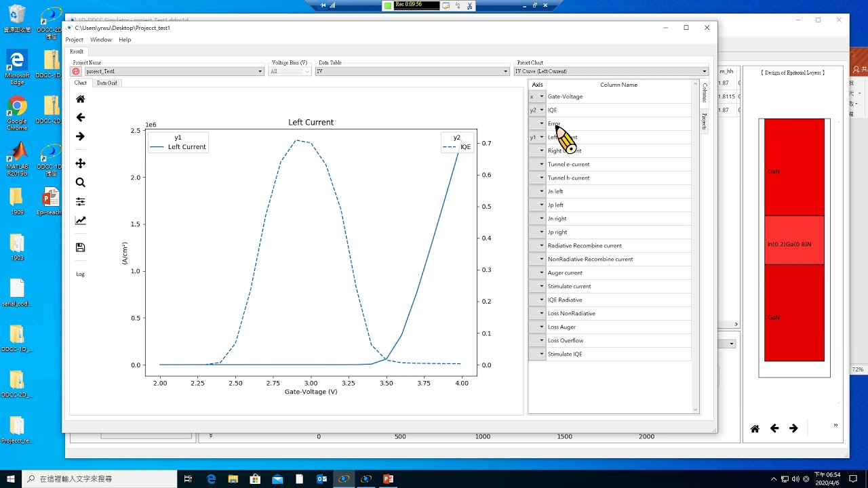Click the taskbar search box
Image resolution: width=868 pixels, height=488 pixels.
[x=100, y=479]
